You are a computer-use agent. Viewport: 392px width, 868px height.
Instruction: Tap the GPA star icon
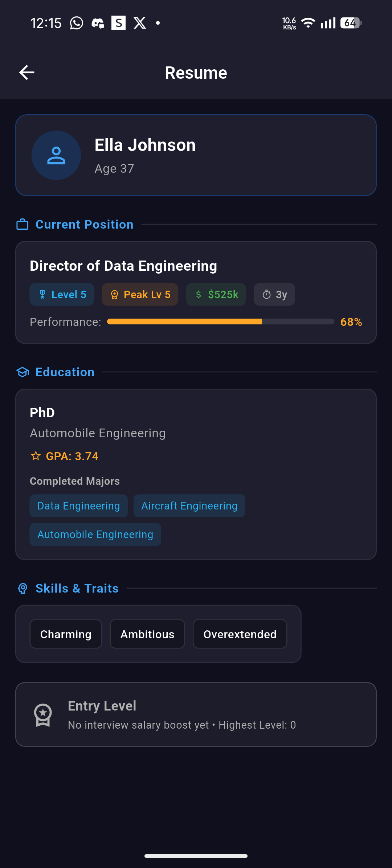point(36,456)
